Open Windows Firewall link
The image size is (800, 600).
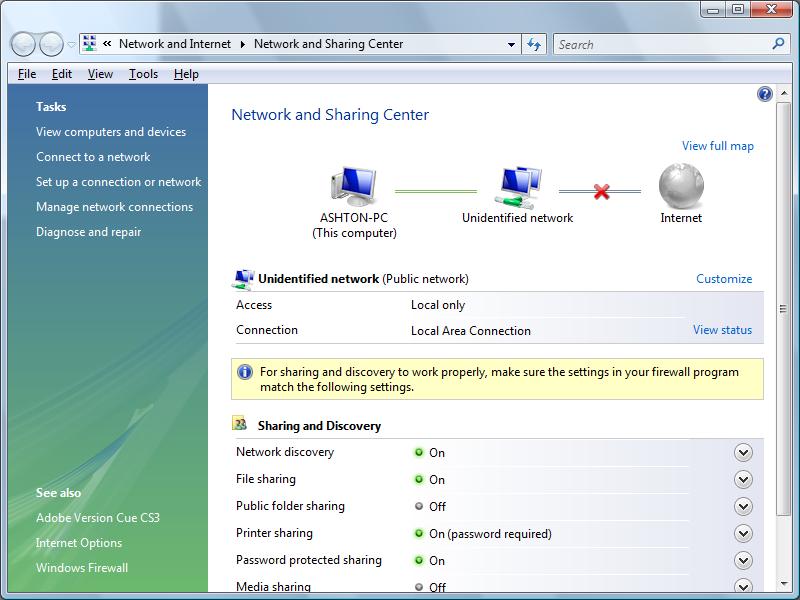click(x=82, y=568)
